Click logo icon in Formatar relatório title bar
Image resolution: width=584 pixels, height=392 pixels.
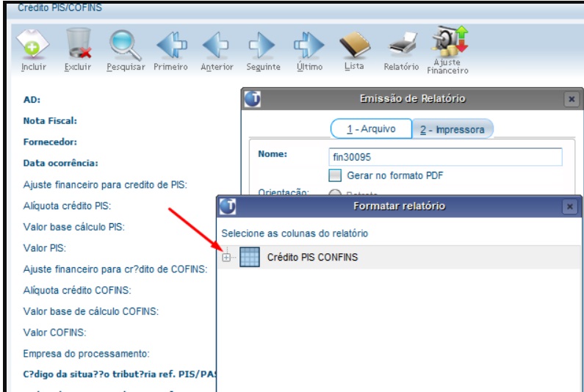pyautogui.click(x=228, y=206)
